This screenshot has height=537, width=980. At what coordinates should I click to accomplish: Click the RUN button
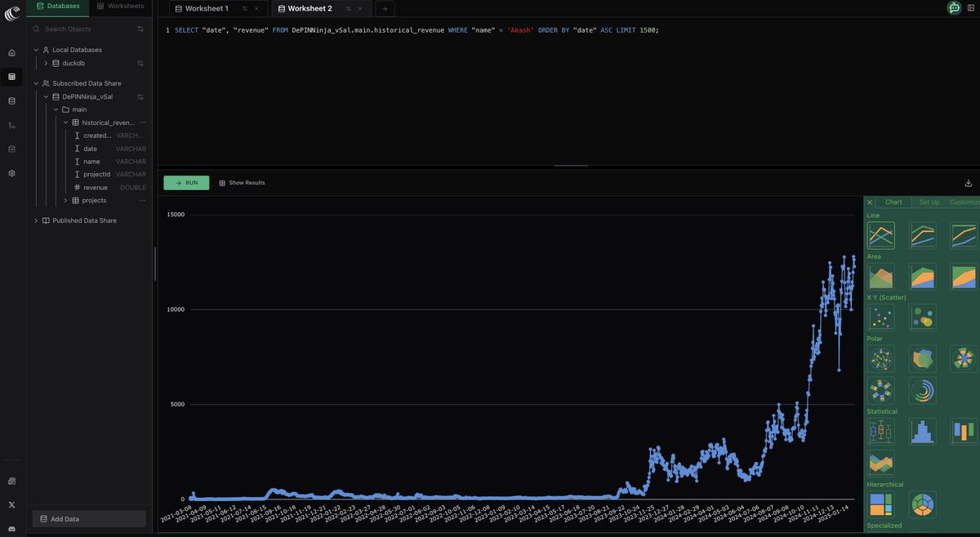coord(185,182)
